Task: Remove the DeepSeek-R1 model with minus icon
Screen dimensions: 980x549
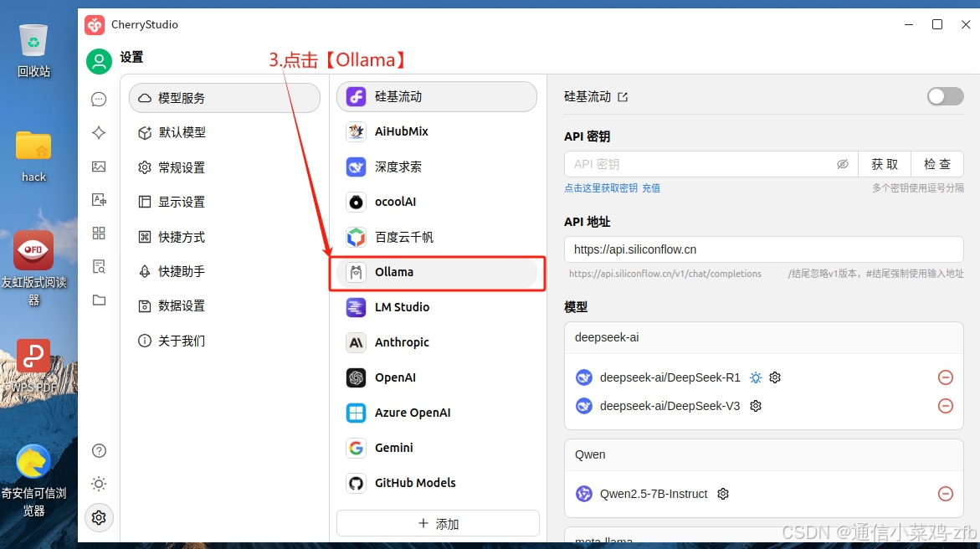Action: pos(946,377)
